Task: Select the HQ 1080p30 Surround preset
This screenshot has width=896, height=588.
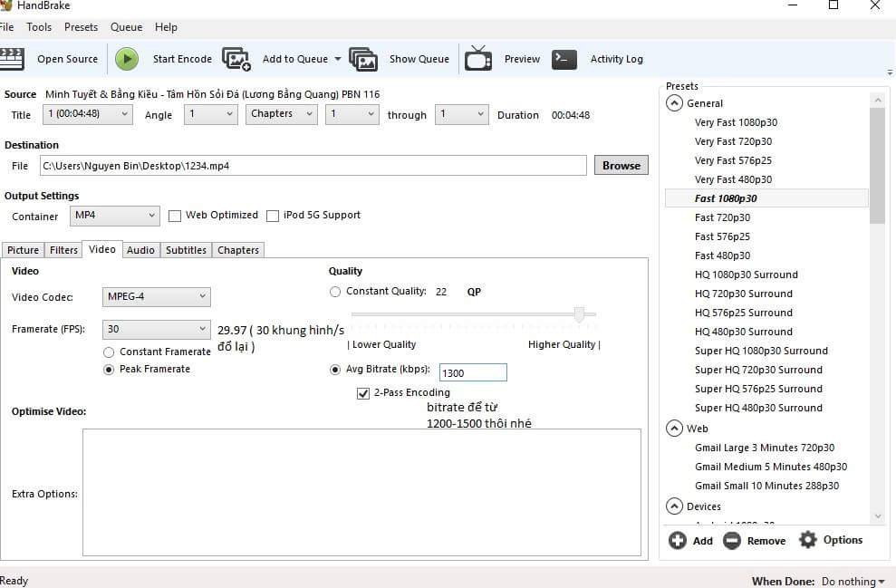Action: click(747, 275)
